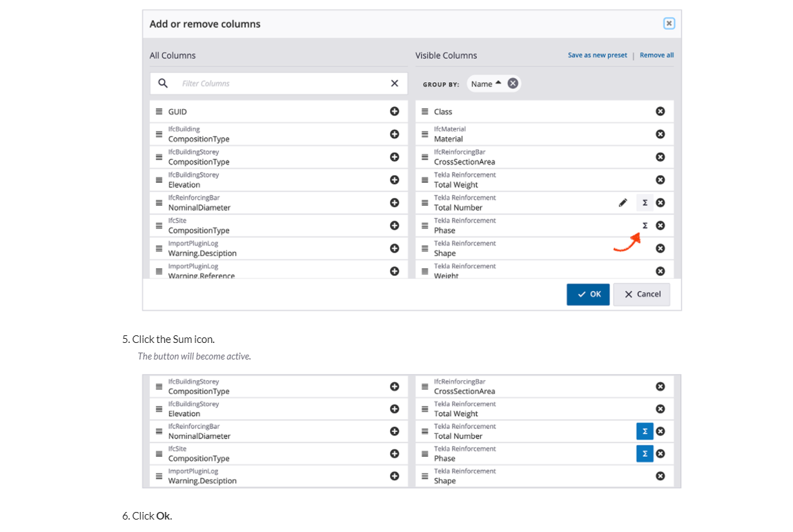
Task: Add GUID using its plus icon
Action: pos(394,111)
